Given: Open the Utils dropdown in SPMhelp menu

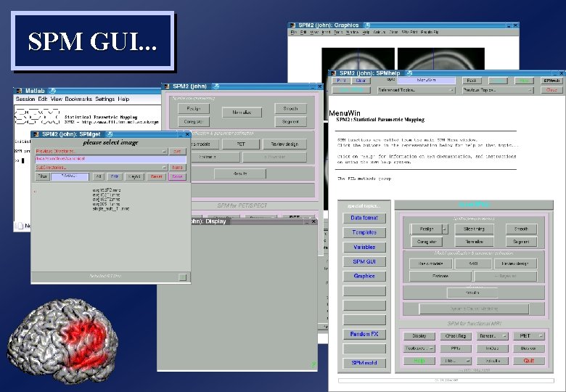Looking at the screenshot, I should click(x=456, y=361).
